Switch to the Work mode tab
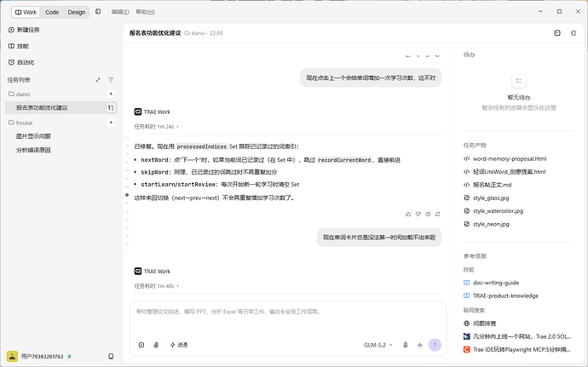This screenshot has height=367, width=588. (26, 12)
